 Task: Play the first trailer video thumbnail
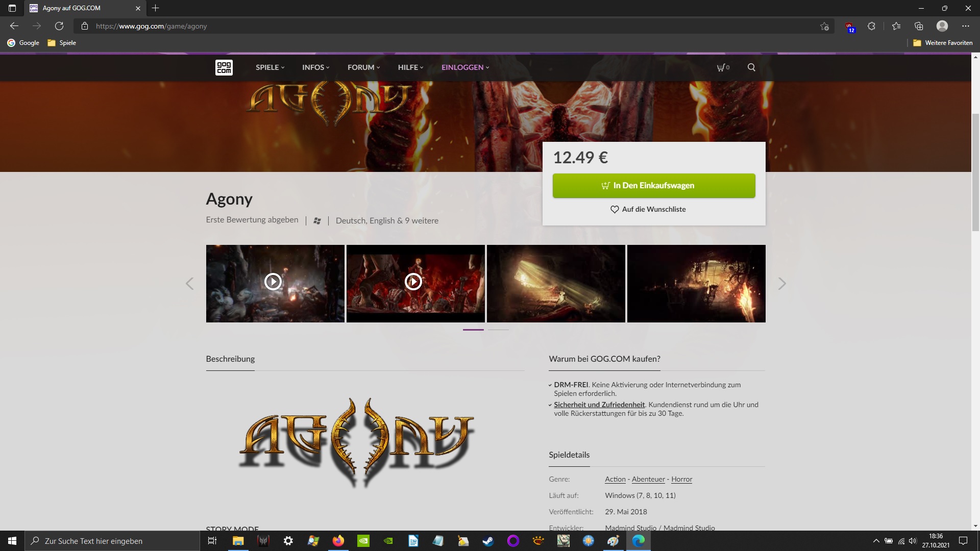pos(275,284)
